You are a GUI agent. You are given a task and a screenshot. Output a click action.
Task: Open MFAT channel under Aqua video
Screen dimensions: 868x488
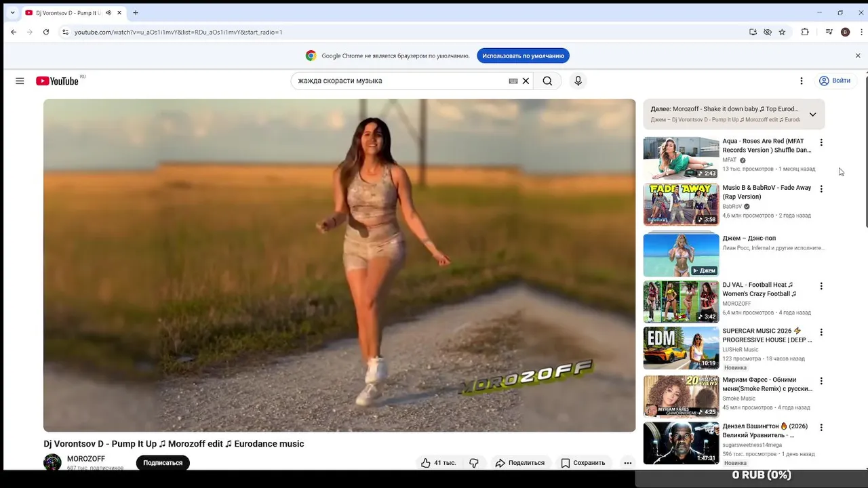[x=729, y=160]
